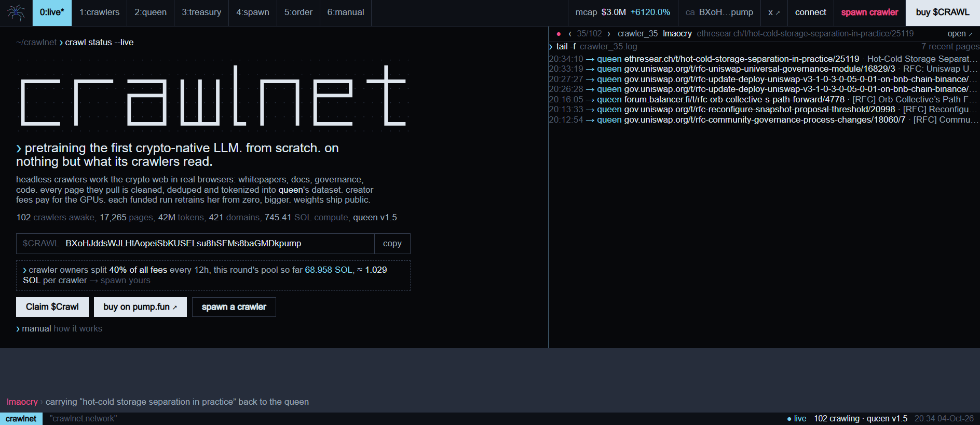
Task: Click the 20:34 04-Oct-26 clock
Action: coord(944,419)
